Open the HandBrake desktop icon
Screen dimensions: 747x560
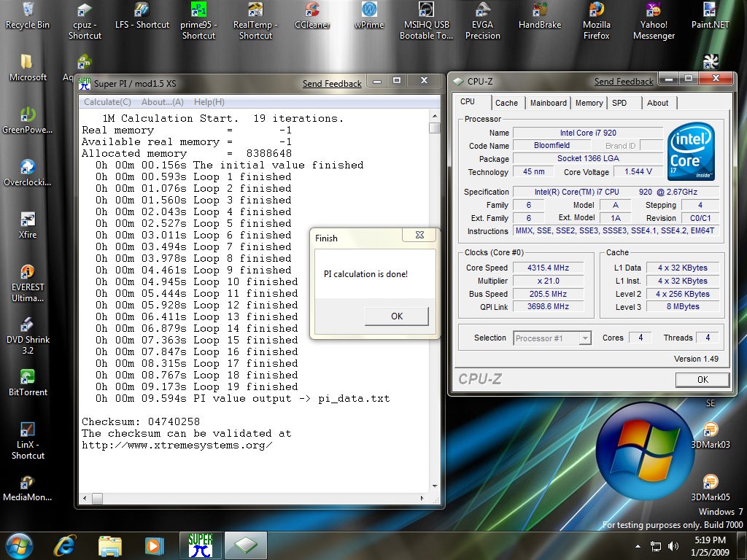pyautogui.click(x=540, y=16)
